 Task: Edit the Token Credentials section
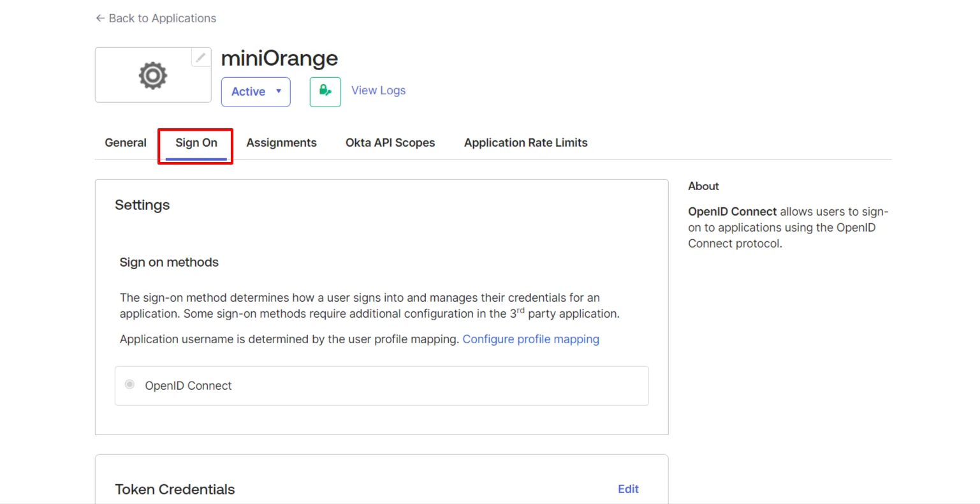(628, 489)
